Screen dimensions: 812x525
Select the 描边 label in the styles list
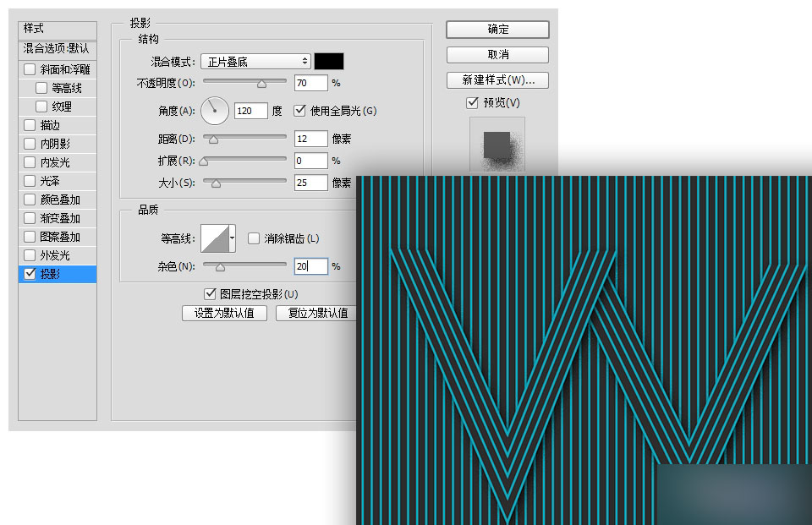pos(50,125)
